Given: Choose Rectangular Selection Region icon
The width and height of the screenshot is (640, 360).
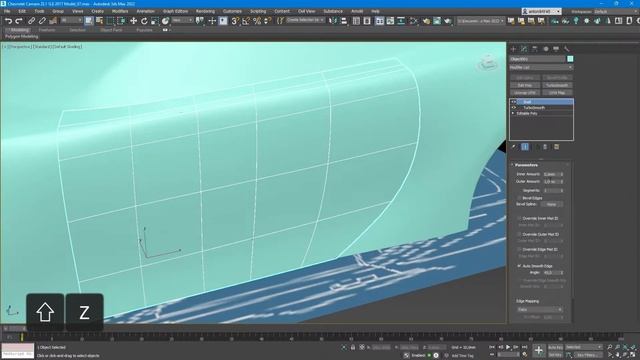Looking at the screenshot, I should (x=110, y=21).
